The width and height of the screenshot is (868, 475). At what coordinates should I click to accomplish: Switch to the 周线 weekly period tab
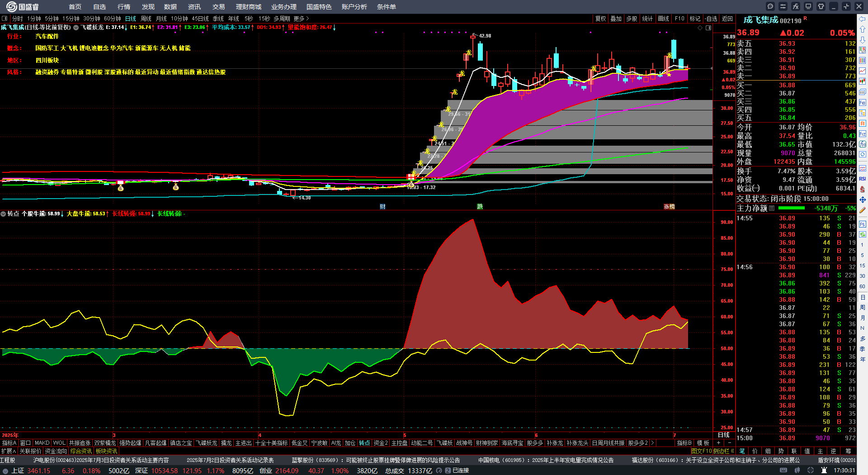point(146,19)
